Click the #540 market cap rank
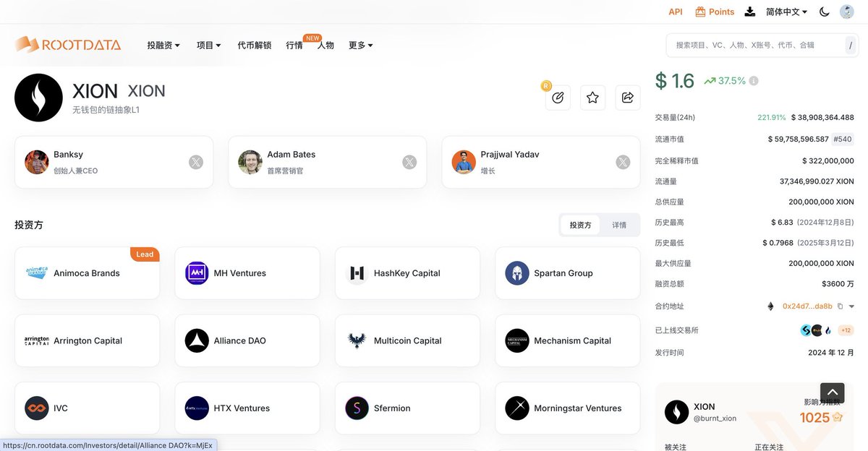 pos(843,139)
